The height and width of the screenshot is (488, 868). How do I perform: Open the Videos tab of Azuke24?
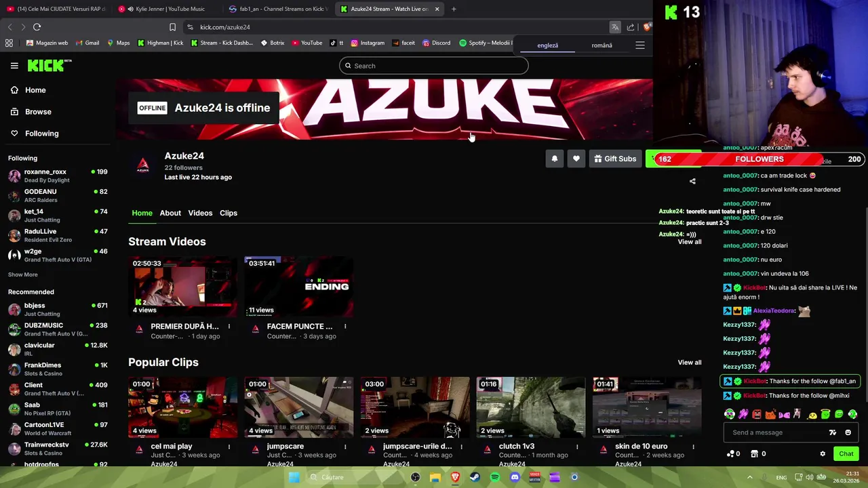point(200,213)
